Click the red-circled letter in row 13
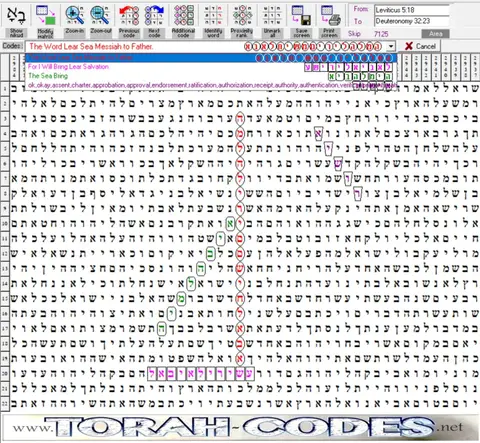This screenshot has width=480, height=443. (240, 268)
